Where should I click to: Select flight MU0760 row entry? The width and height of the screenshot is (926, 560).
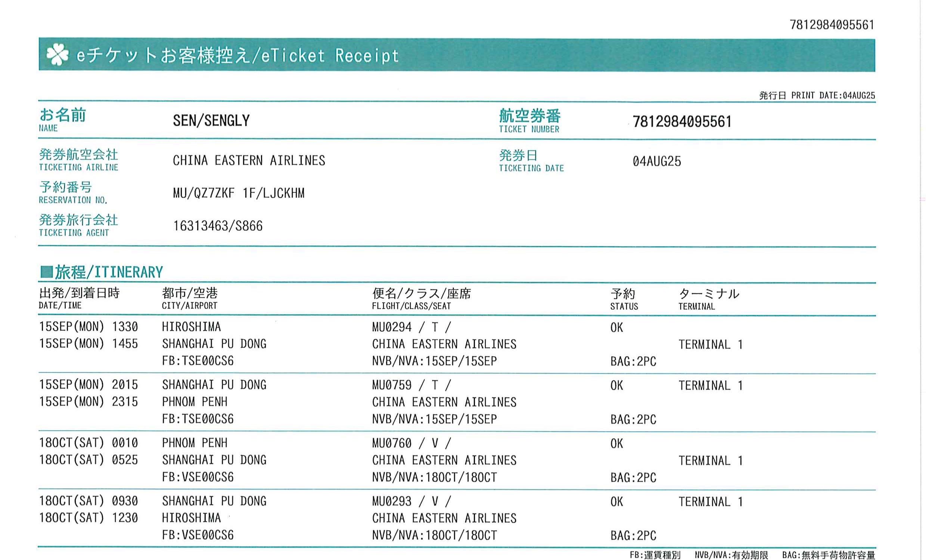pyautogui.click(x=392, y=443)
